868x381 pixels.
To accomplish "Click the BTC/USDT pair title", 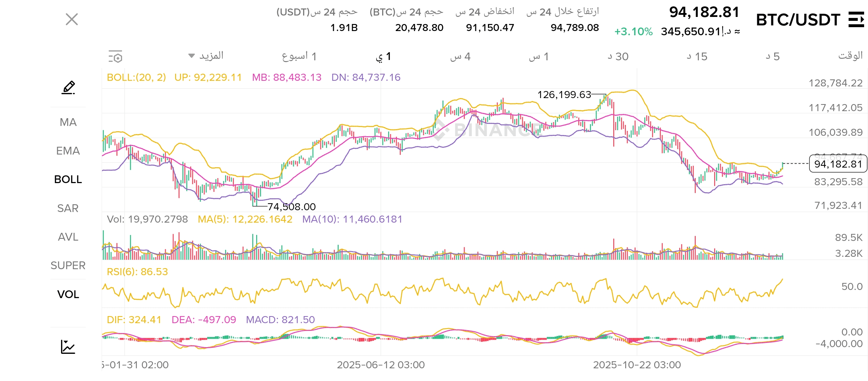I will pyautogui.click(x=797, y=20).
